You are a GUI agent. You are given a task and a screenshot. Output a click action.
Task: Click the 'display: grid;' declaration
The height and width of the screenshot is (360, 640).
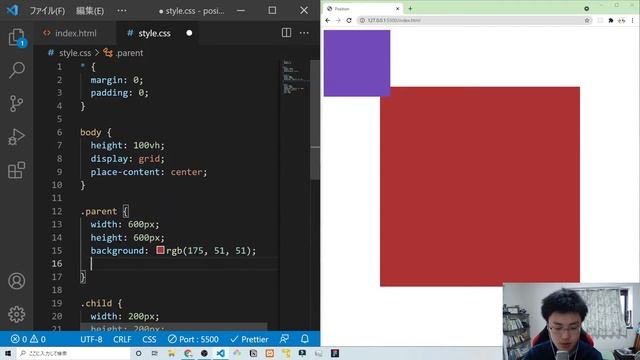[x=127, y=159]
